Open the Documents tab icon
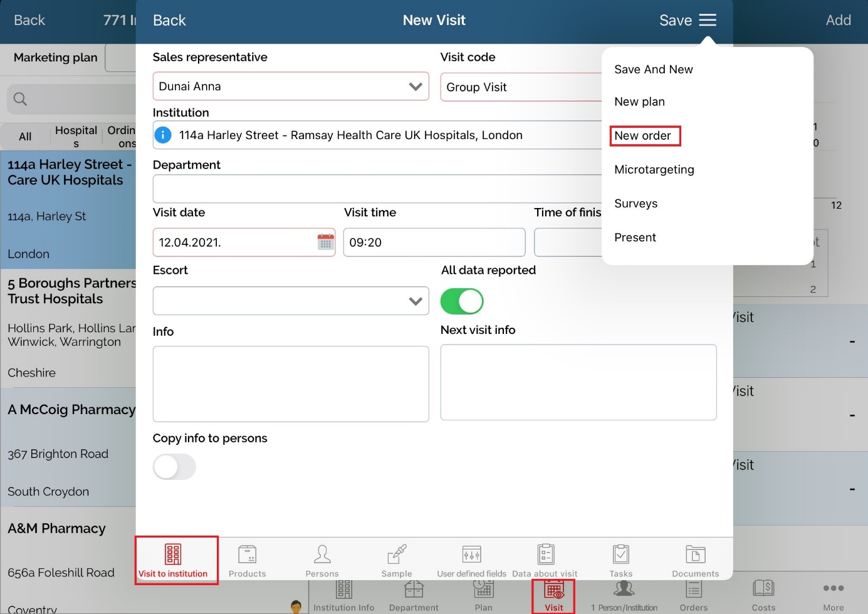This screenshot has height=614, width=868. pos(695,554)
